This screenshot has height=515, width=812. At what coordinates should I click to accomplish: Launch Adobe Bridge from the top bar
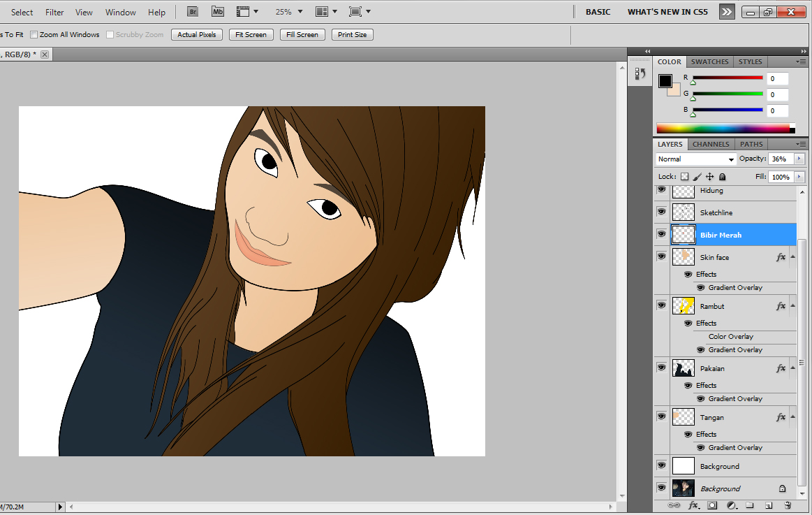pyautogui.click(x=193, y=12)
